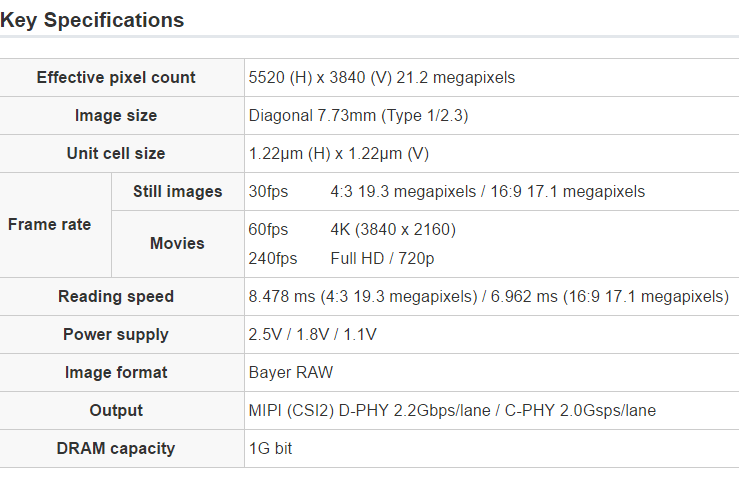Select the 8.478 ms reading speed value
This screenshot has width=739, height=480.
[488, 297]
